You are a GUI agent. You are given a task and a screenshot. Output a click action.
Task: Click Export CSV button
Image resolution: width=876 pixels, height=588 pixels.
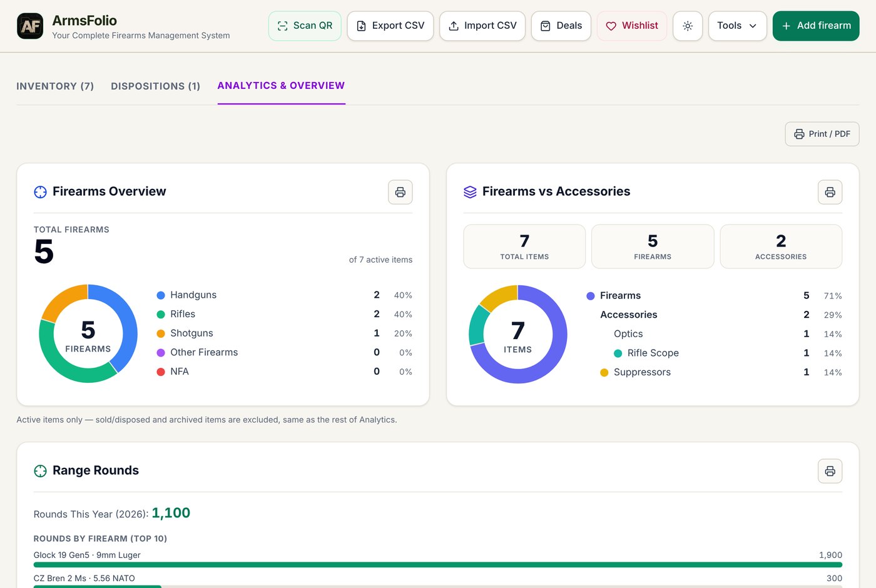(x=390, y=26)
